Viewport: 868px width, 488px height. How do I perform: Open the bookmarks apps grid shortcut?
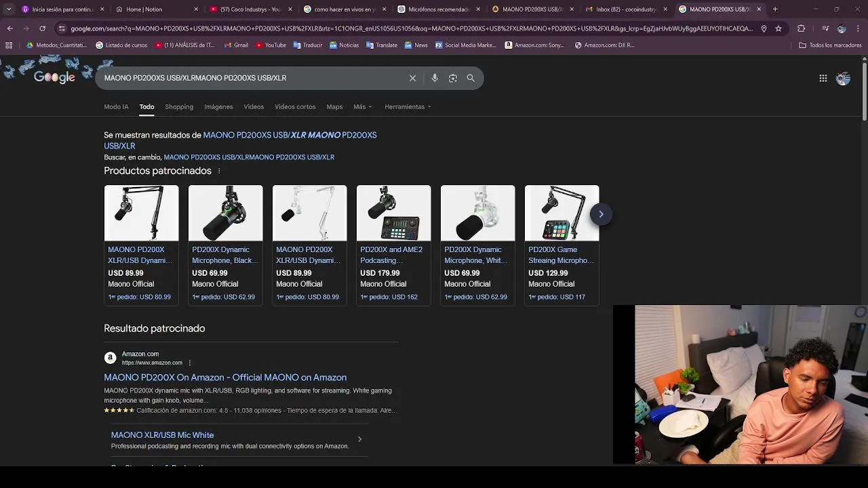coord(9,45)
